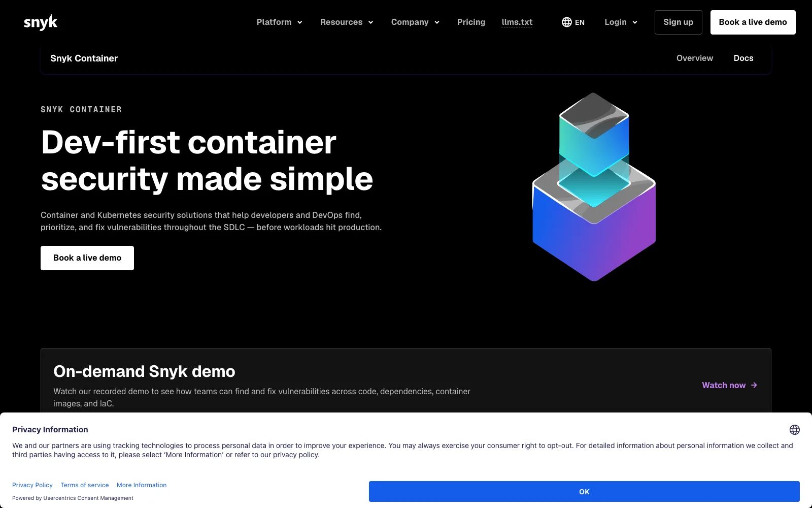Click Book a live demo in the header

[x=753, y=22]
